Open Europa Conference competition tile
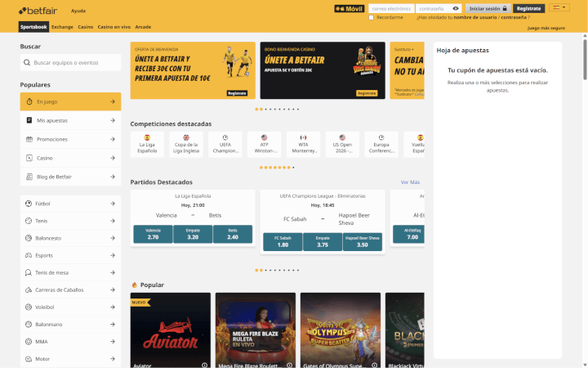This screenshot has width=588, height=368. [381, 145]
